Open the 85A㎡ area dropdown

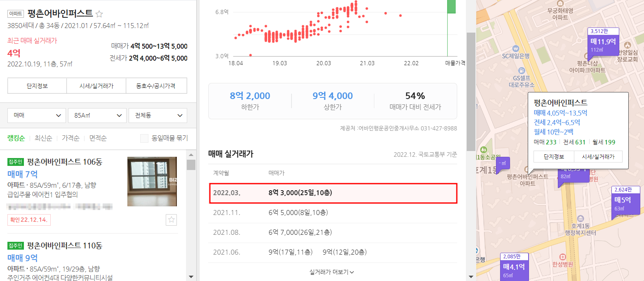point(97,116)
